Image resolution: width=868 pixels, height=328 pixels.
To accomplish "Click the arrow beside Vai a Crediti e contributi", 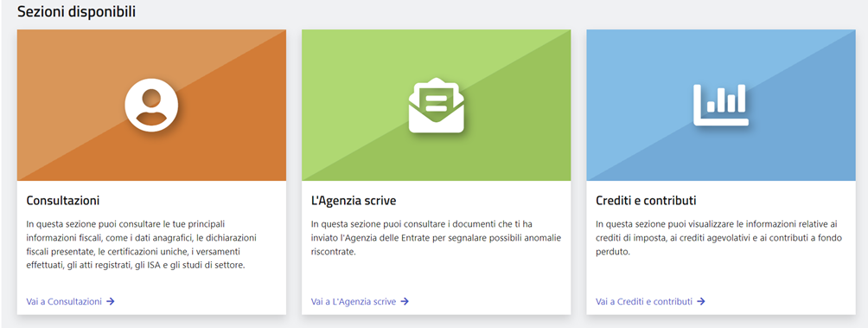I will 701,301.
